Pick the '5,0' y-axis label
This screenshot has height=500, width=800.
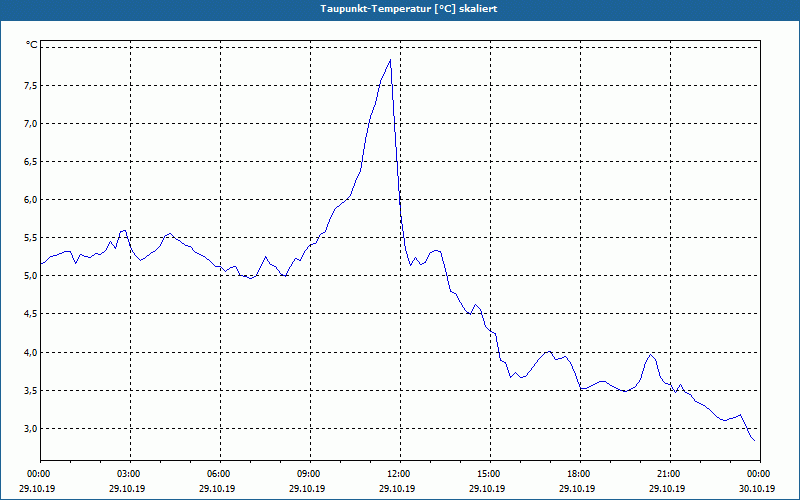(x=31, y=276)
